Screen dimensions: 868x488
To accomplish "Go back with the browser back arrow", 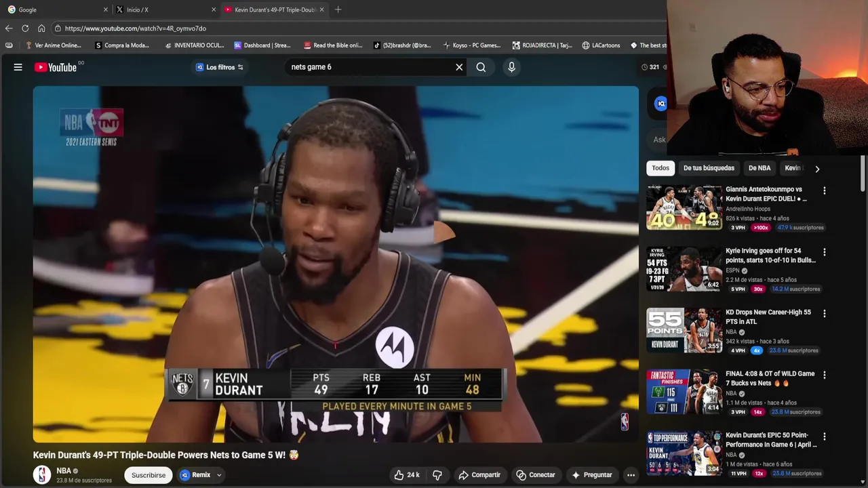I will (9, 28).
